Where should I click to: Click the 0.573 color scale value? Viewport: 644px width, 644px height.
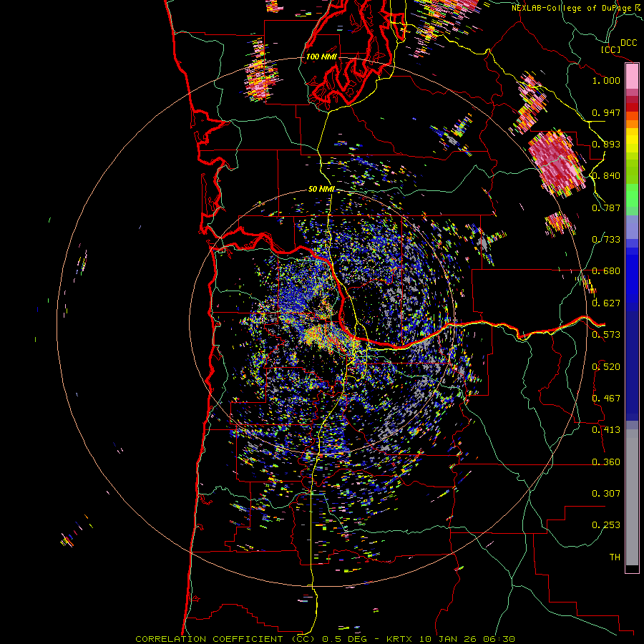pos(606,335)
